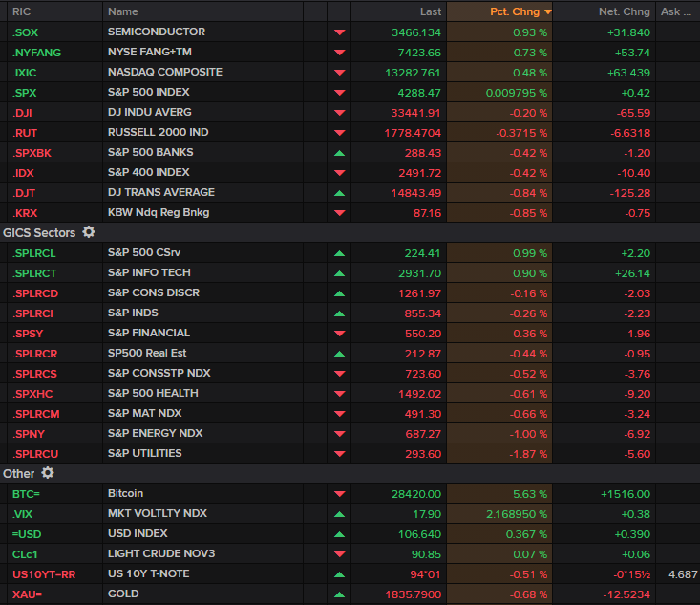The image size is (700, 605).
Task: Click the down arrow in the KBW Ndq Reg Bnkg row
Action: pyautogui.click(x=340, y=213)
